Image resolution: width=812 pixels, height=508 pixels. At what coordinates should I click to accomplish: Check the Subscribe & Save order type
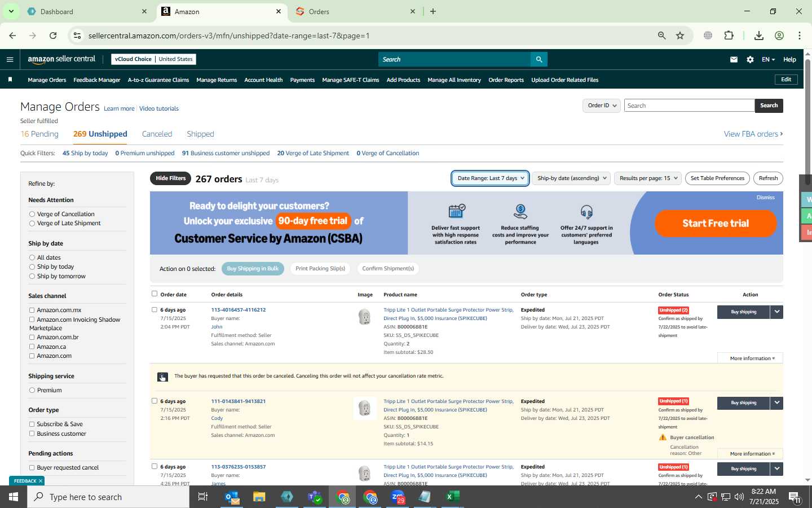(32, 424)
